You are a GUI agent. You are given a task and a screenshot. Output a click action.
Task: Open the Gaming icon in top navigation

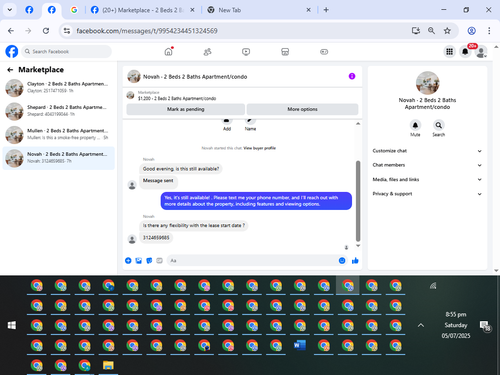(324, 52)
